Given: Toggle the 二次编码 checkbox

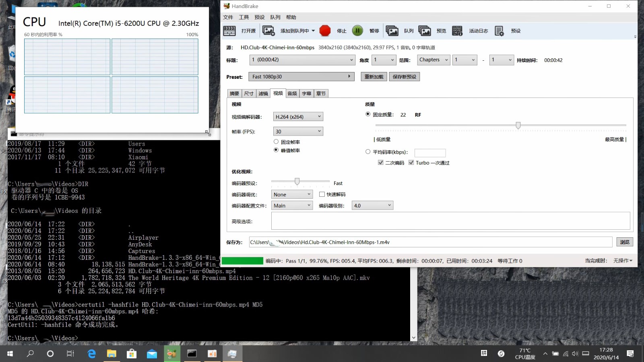Looking at the screenshot, I should point(381,162).
